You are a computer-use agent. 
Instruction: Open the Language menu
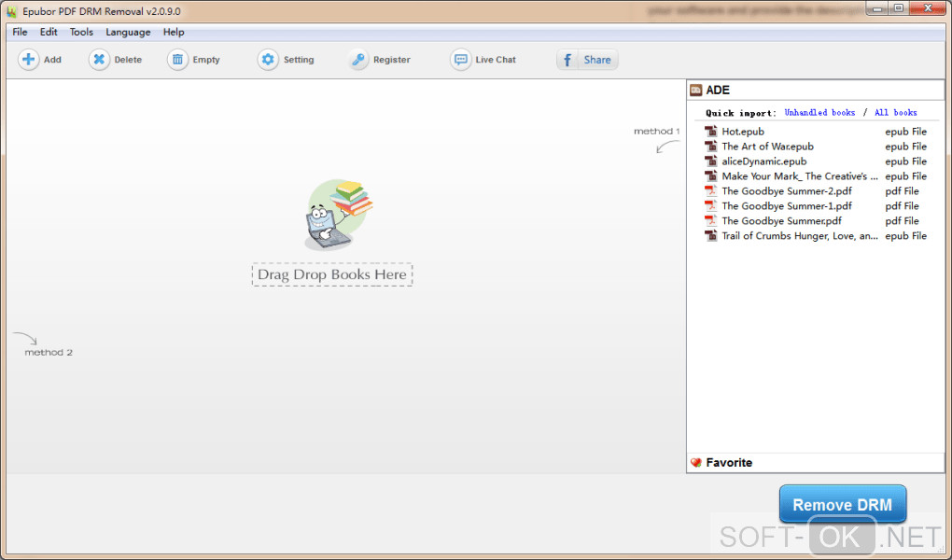pos(128,32)
